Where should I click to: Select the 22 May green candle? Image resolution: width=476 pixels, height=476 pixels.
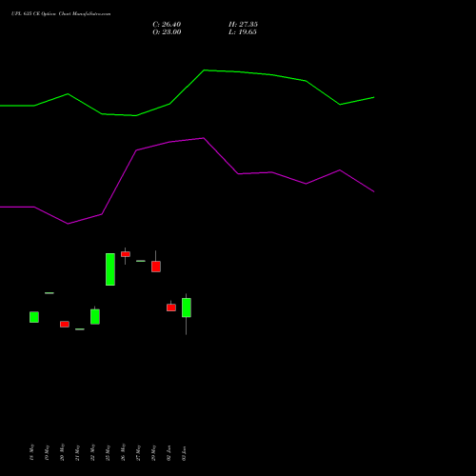pos(95,316)
